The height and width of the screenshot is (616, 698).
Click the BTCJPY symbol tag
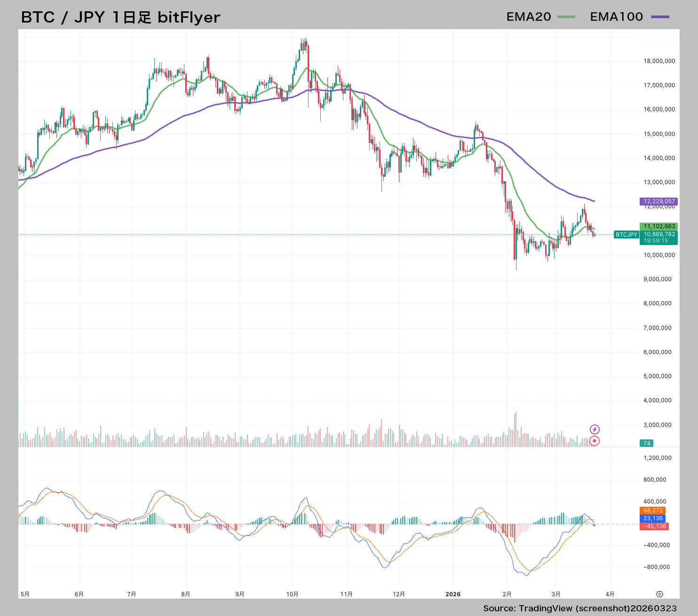pyautogui.click(x=627, y=235)
